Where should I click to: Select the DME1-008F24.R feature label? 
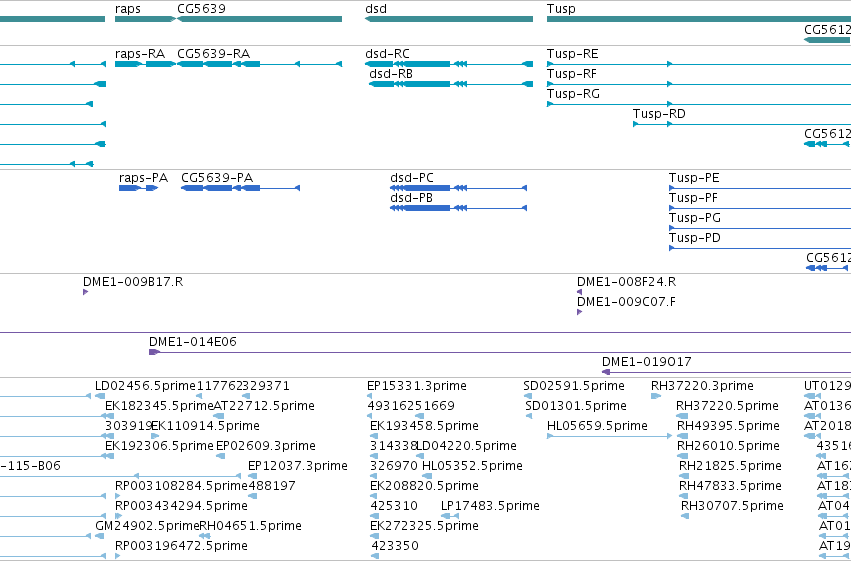pos(627,282)
